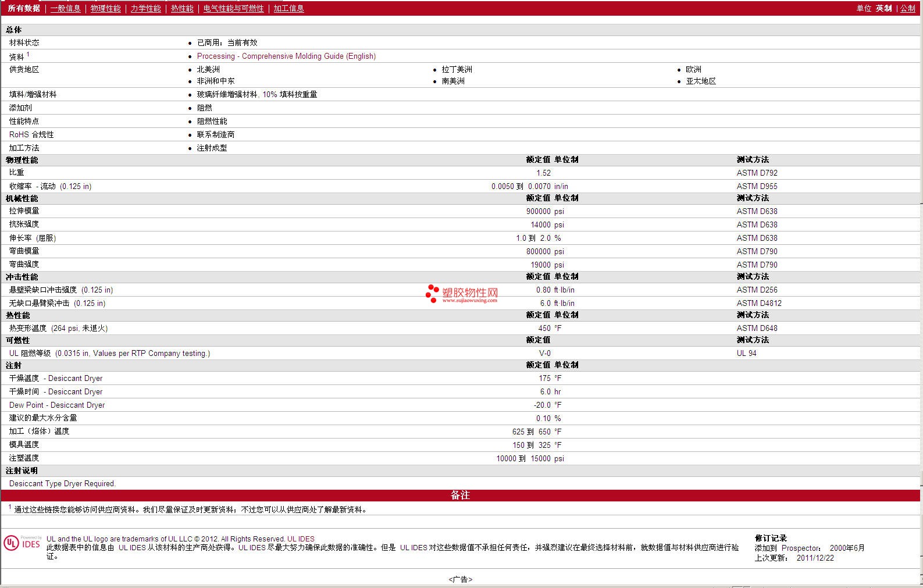Click the 模具温度 row label
923x588 pixels.
pos(24,444)
